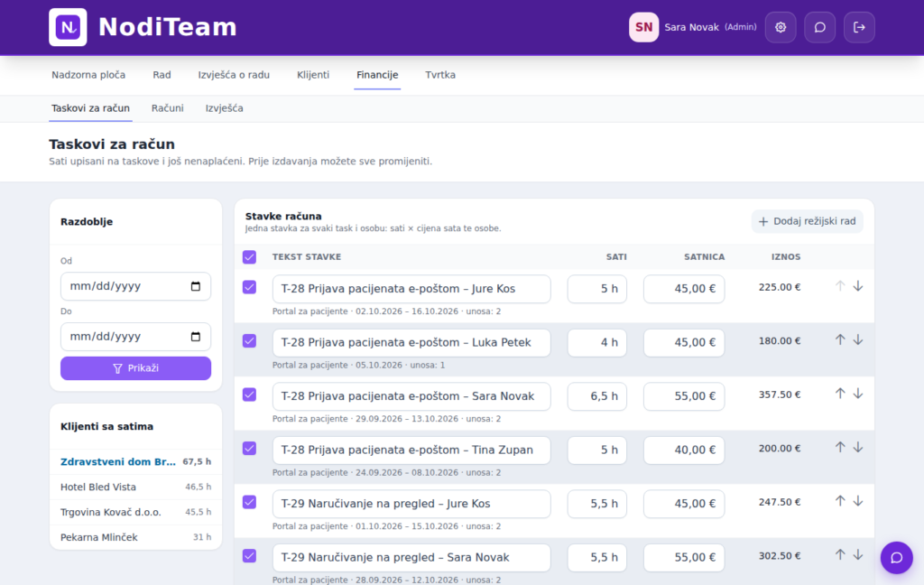
Task: Edit 40,00 € hourly rate field
Action: click(x=684, y=450)
